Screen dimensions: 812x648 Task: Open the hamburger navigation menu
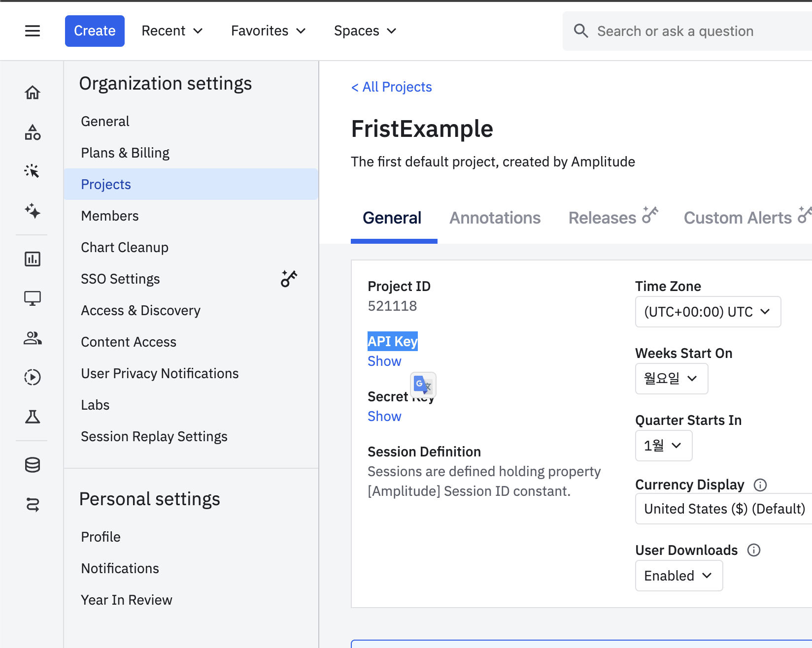click(x=33, y=31)
